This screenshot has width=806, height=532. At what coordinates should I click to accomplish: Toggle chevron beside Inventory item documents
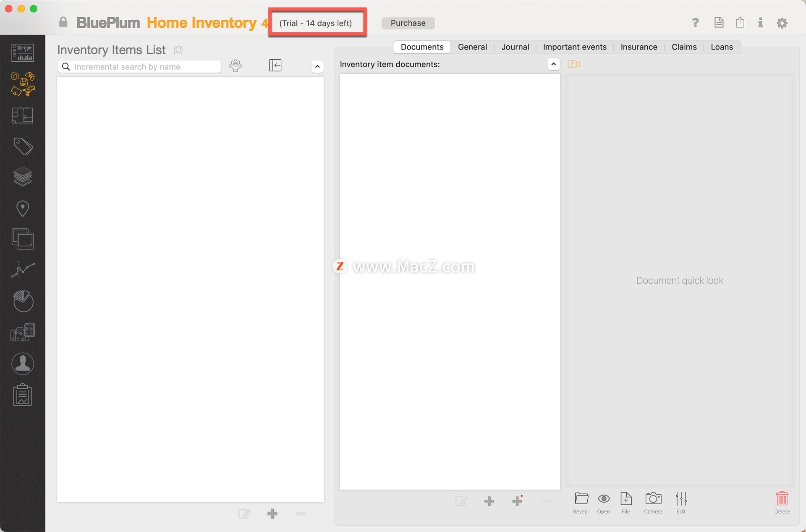pyautogui.click(x=554, y=64)
